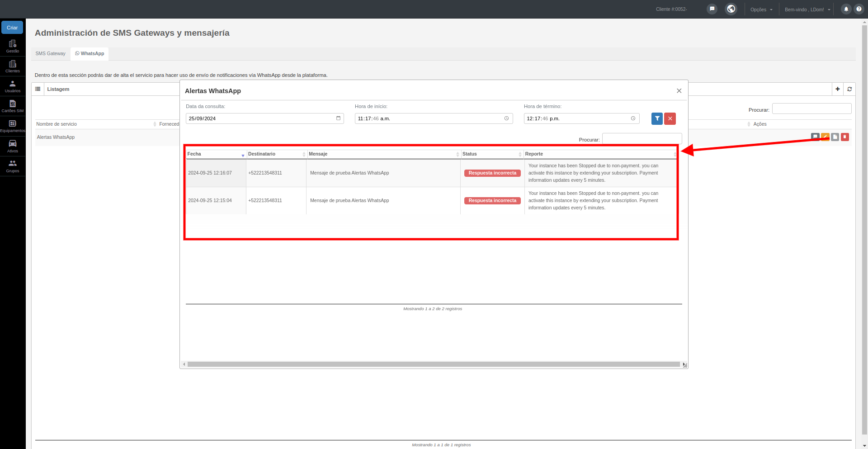Open the Grupos sidebar section
The image size is (868, 449).
[13, 166]
